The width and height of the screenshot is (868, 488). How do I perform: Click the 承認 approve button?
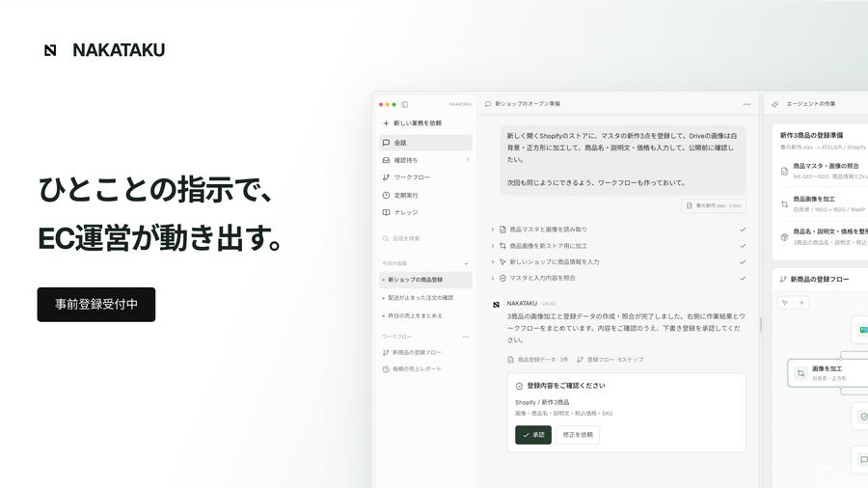click(533, 435)
